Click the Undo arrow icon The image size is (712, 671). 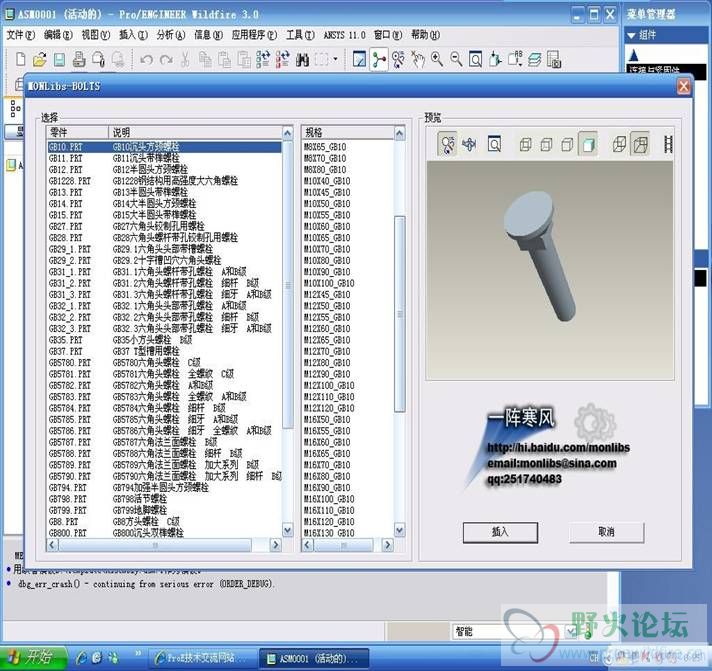coord(146,60)
